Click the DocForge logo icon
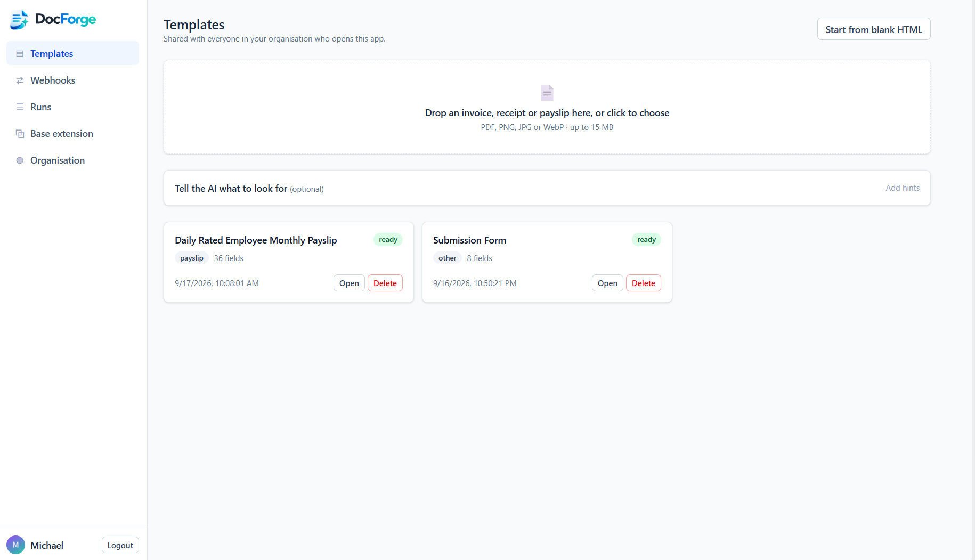975x560 pixels. coord(19,20)
